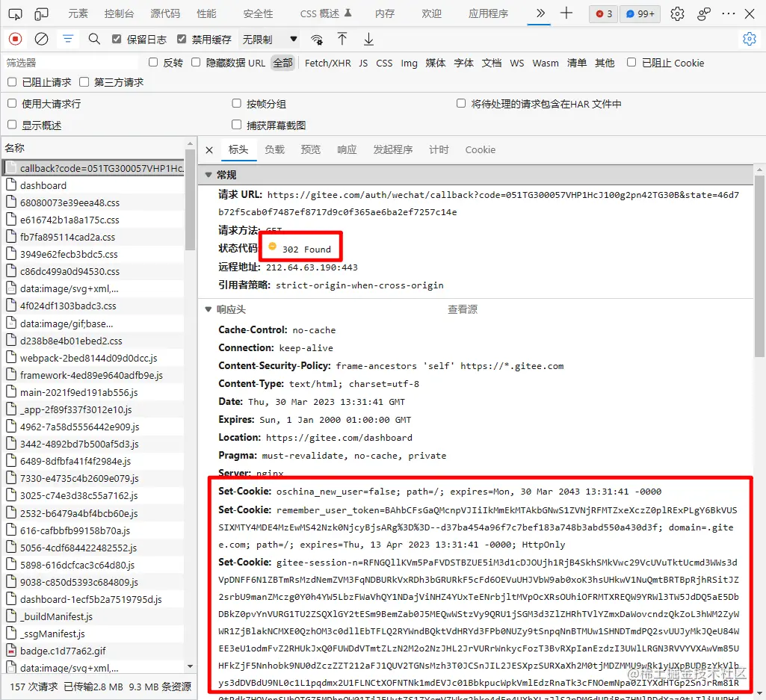This screenshot has width=766, height=700.
Task: Add new tool plus icon
Action: pyautogui.click(x=566, y=13)
